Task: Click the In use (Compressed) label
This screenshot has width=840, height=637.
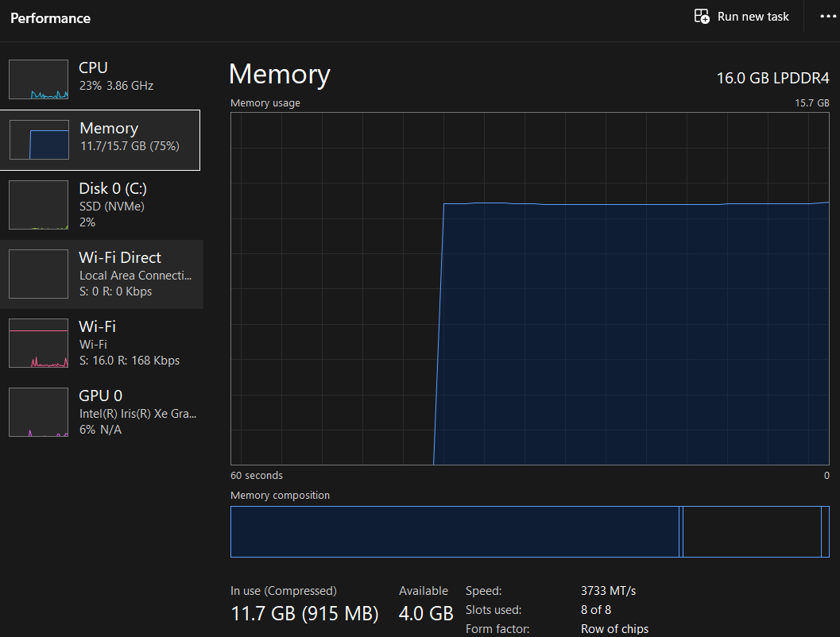Action: click(x=284, y=590)
